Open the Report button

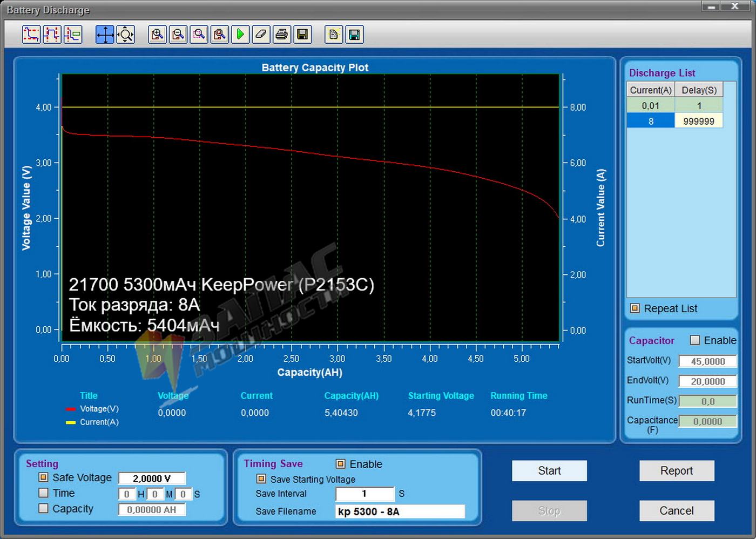pyautogui.click(x=676, y=471)
